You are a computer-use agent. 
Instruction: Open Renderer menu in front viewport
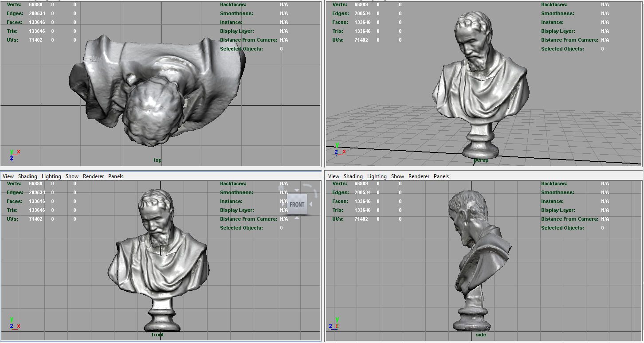(93, 176)
